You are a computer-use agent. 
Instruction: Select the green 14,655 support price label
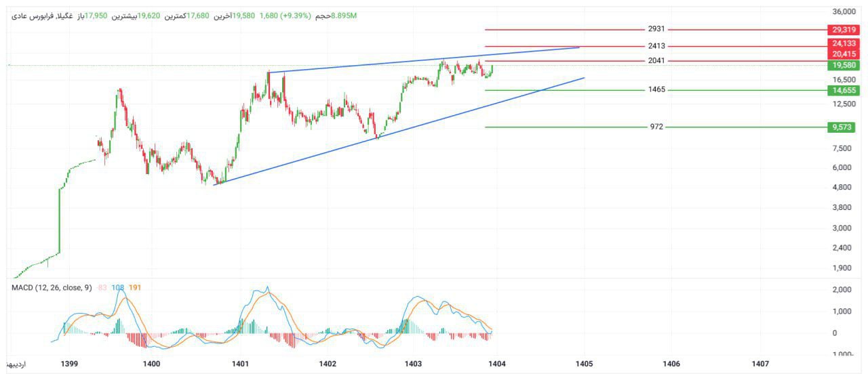(843, 90)
